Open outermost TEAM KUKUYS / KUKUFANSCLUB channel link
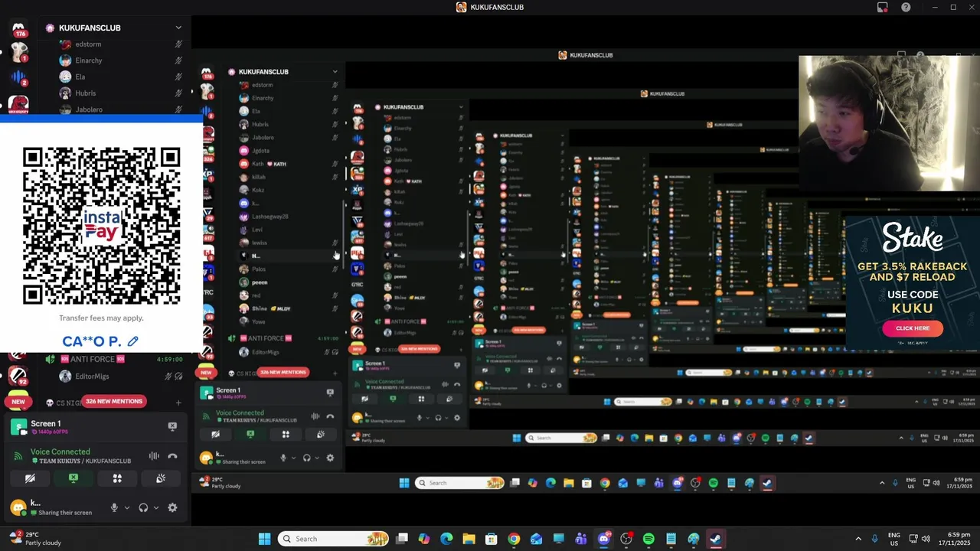This screenshot has height=551, width=980. pos(80,461)
